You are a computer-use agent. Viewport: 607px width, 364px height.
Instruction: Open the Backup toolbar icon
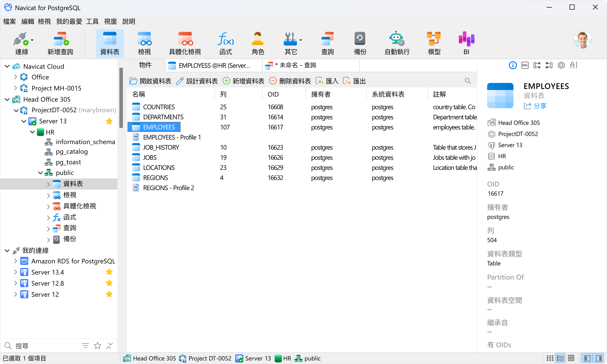(x=360, y=43)
